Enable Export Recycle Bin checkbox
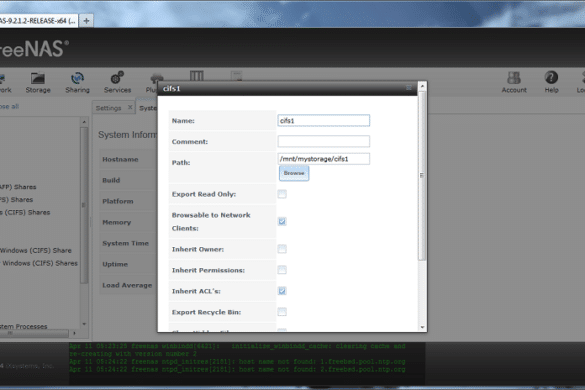Screen dimensions: 585x390 coord(282,312)
